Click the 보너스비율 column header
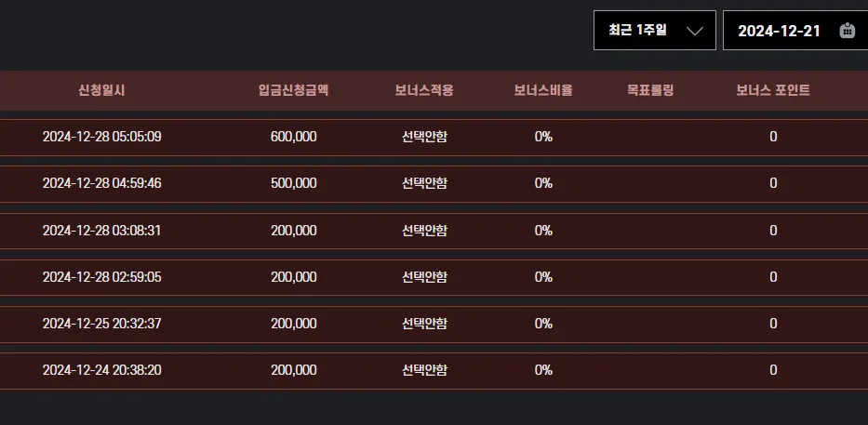This screenshot has width=868, height=425. pyautogui.click(x=543, y=90)
